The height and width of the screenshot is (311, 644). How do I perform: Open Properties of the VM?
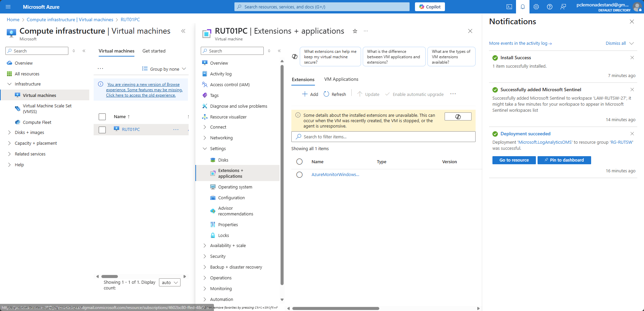click(x=228, y=224)
